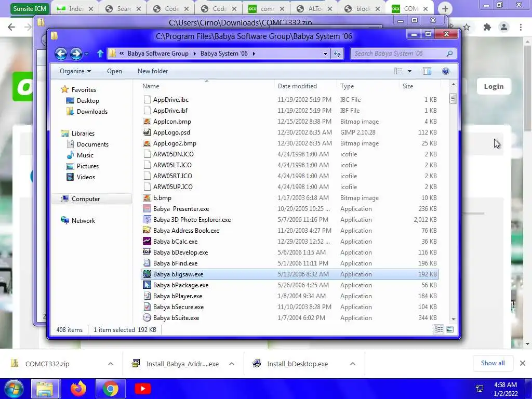The height and width of the screenshot is (399, 532).
Task: Select Network in navigation pane
Action: [83, 220]
